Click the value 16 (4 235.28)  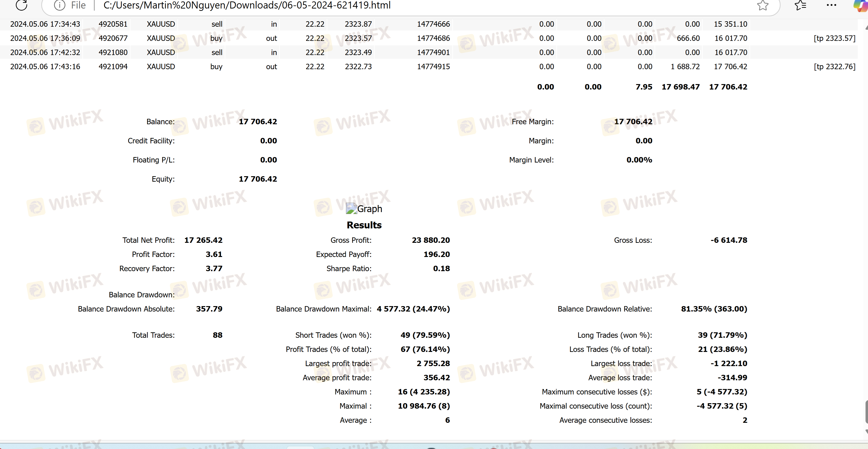424,392
